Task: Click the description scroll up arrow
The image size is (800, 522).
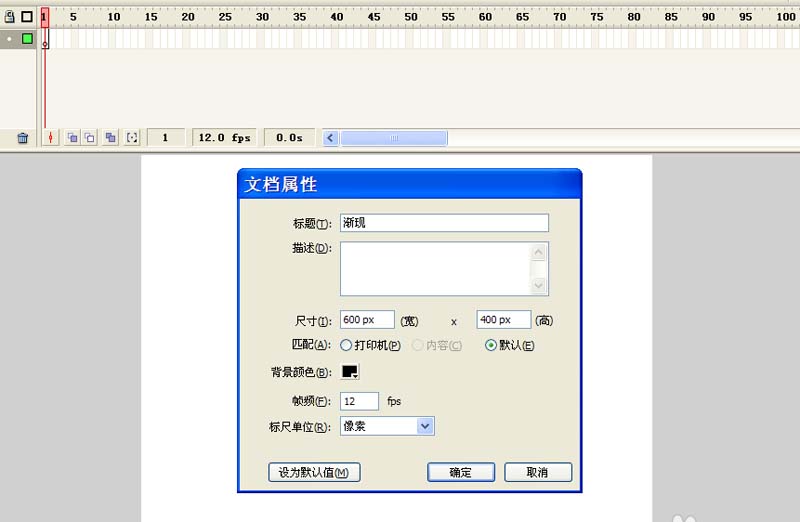Action: click(x=539, y=253)
